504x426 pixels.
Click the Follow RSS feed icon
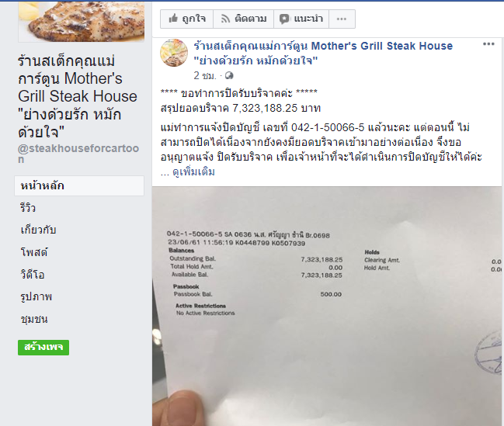pos(225,19)
